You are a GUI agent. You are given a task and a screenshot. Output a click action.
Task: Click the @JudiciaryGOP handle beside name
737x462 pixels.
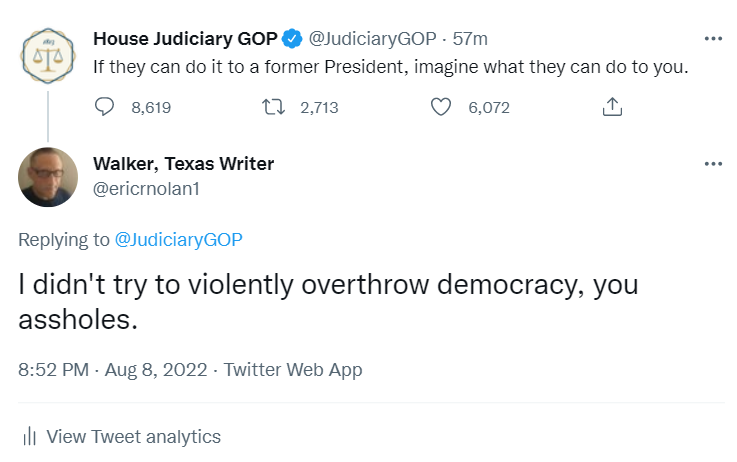coord(373,39)
